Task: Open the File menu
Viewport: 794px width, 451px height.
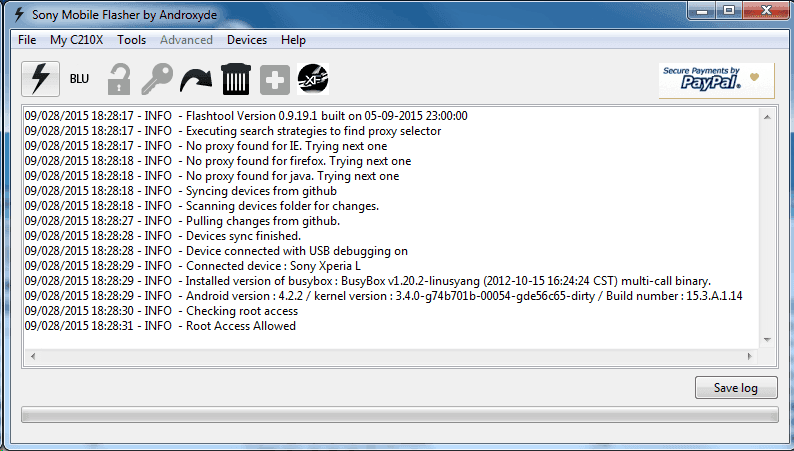Action: (27, 40)
